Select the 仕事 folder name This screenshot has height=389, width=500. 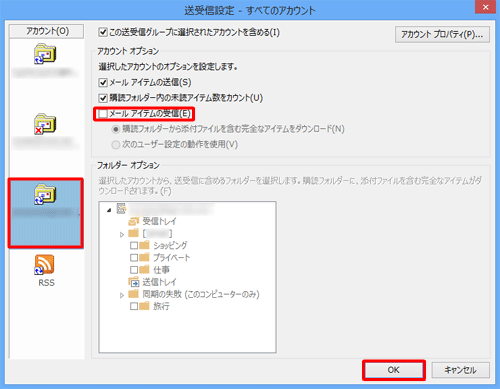point(161,270)
